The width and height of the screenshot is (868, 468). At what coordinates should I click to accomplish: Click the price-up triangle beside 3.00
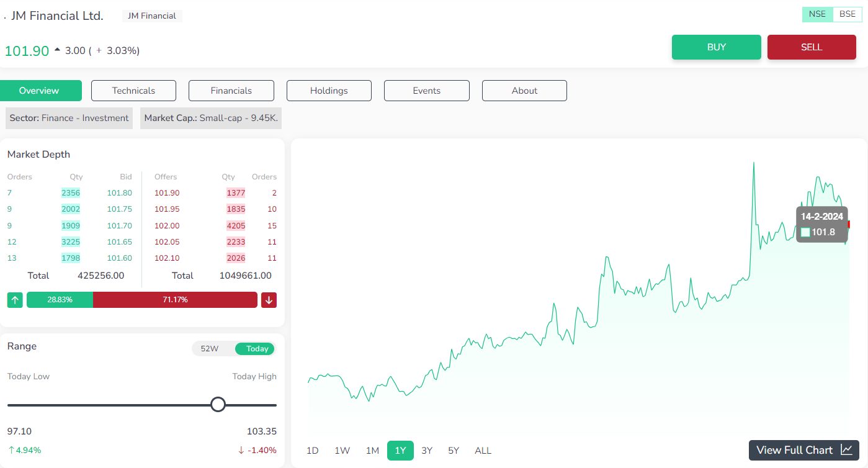coord(58,50)
